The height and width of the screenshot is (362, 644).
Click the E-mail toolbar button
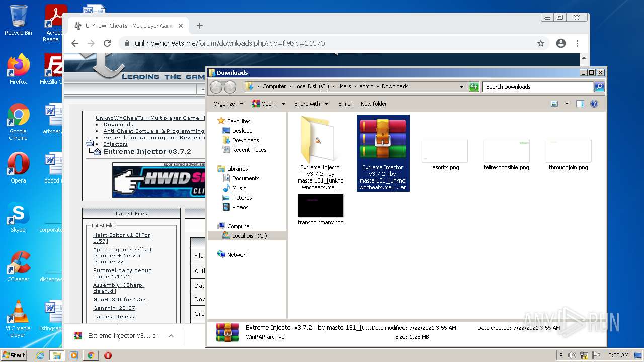click(x=345, y=104)
